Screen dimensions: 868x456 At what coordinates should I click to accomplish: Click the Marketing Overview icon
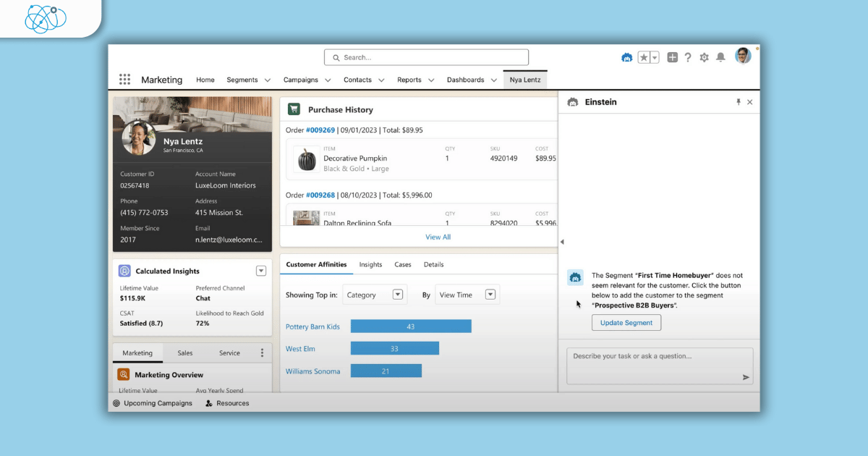pyautogui.click(x=124, y=375)
